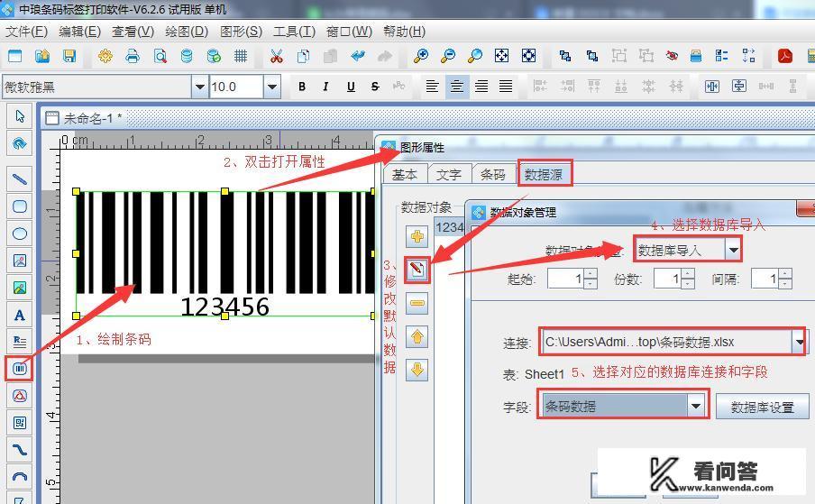This screenshot has width=815, height=504.
Task: Switch to the 文字 tab
Action: [449, 175]
